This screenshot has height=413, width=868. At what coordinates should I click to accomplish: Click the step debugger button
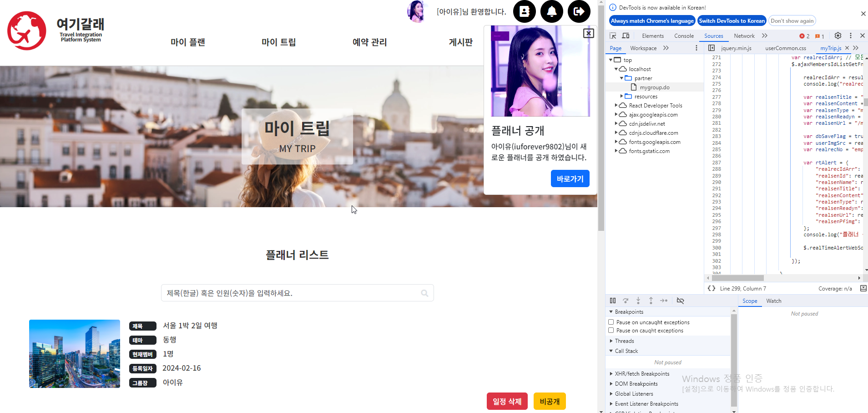pyautogui.click(x=664, y=301)
